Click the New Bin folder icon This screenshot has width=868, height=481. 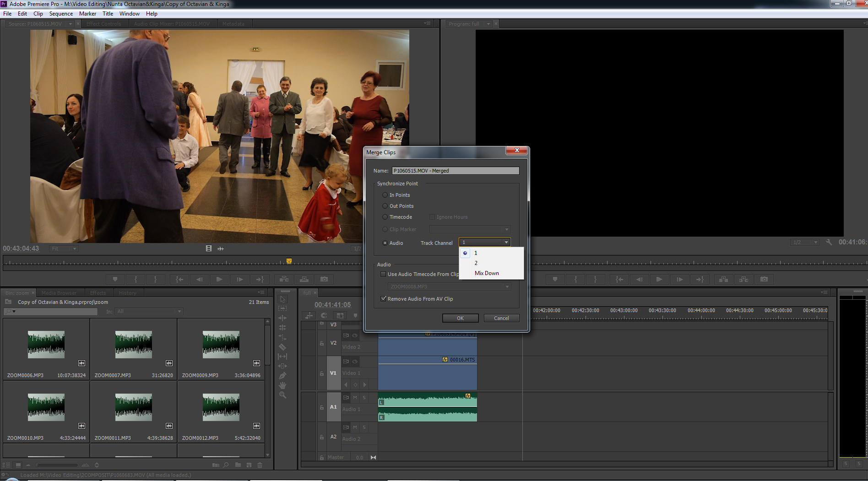click(x=238, y=465)
